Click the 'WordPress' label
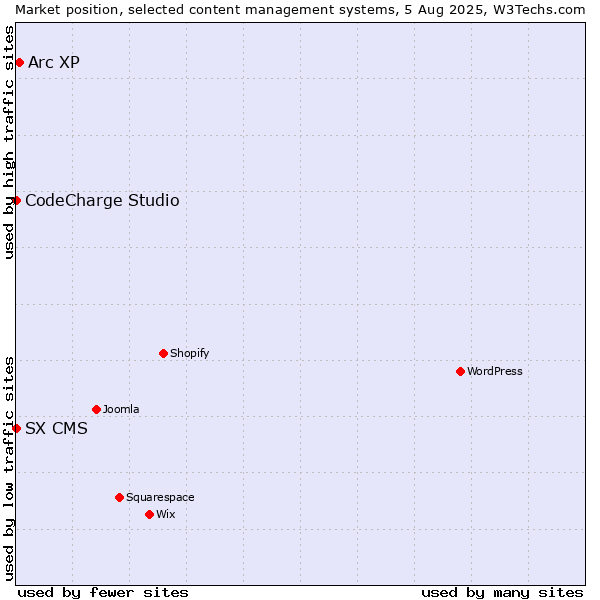 495,371
